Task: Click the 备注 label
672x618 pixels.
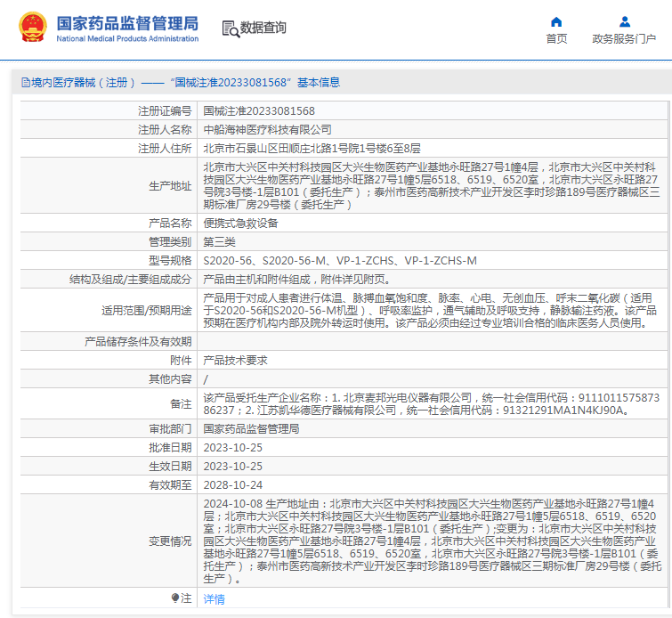Action: coord(181,404)
